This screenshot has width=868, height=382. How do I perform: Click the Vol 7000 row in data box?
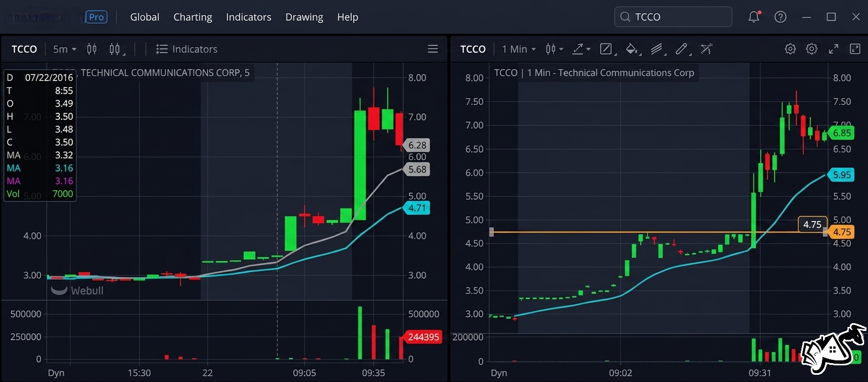point(39,194)
